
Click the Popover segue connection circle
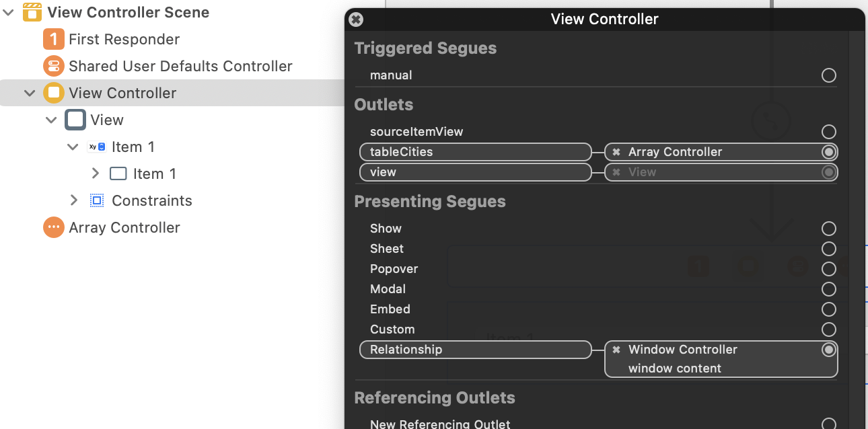829,269
